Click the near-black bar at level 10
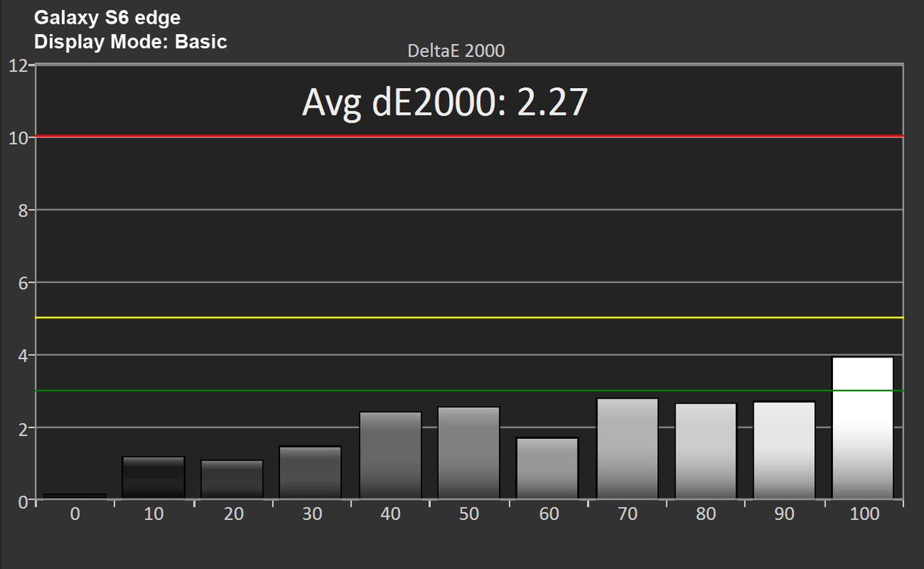This screenshot has height=569, width=924. click(x=153, y=477)
